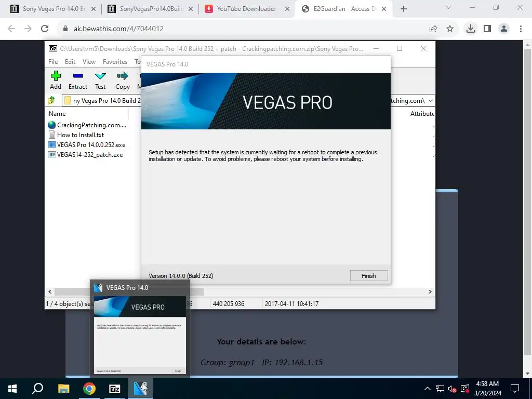The width and height of the screenshot is (532, 399).
Task: Minimize the 7-Zip window
Action: click(376, 48)
